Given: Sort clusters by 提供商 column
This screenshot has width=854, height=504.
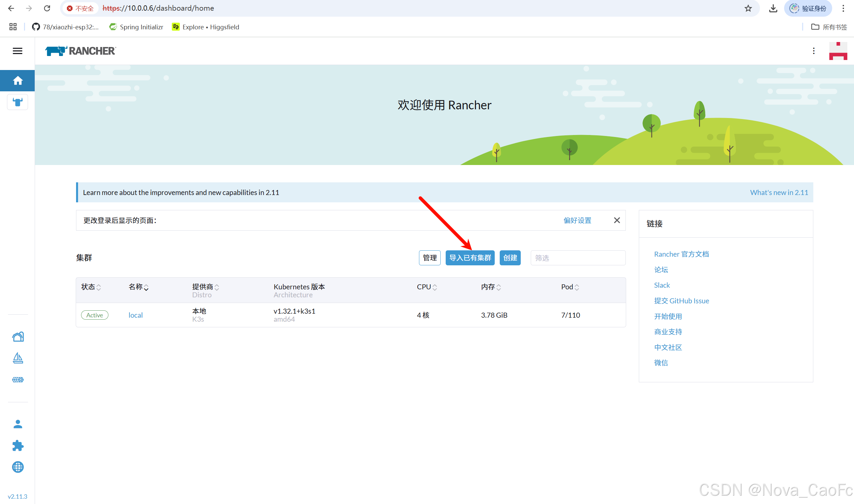Looking at the screenshot, I should [x=205, y=287].
